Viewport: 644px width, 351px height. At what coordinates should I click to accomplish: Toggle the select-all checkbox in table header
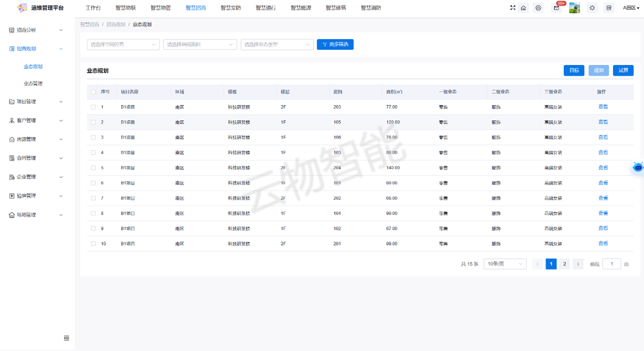[x=93, y=92]
